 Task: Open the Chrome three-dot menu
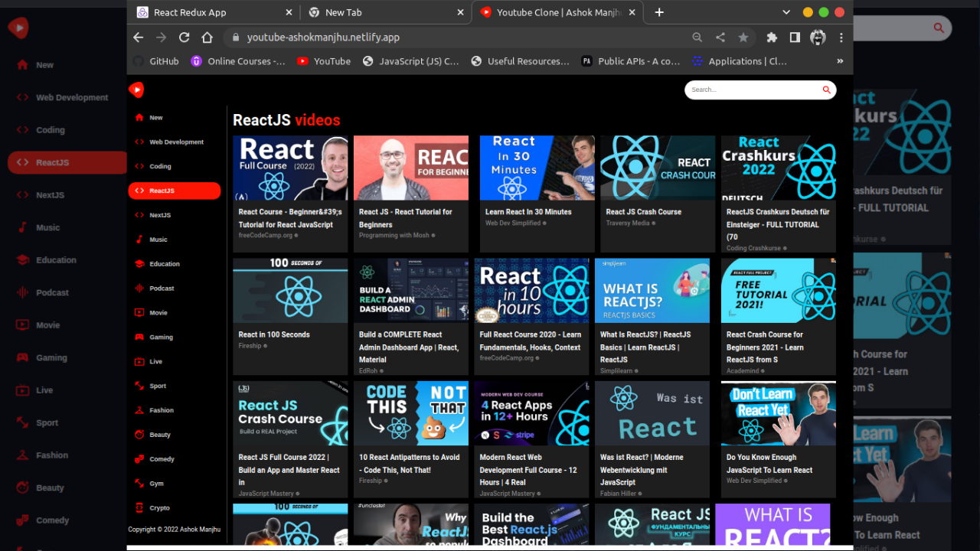pos(841,37)
